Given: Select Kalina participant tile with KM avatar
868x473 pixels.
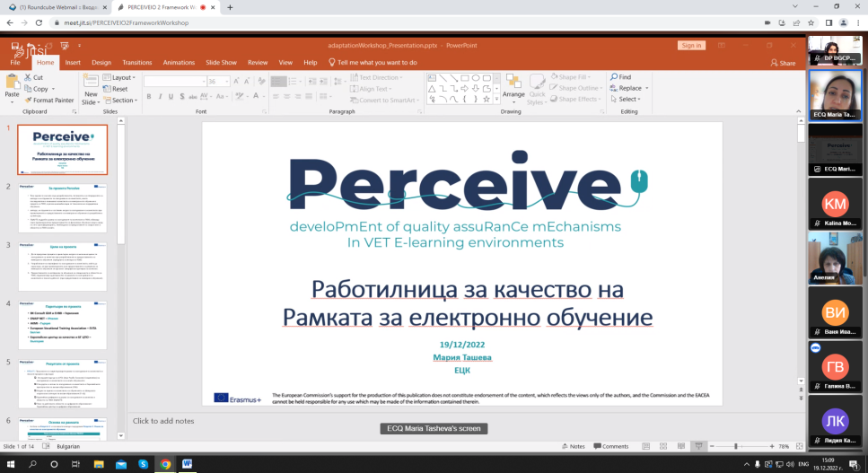Looking at the screenshot, I should (x=835, y=204).
